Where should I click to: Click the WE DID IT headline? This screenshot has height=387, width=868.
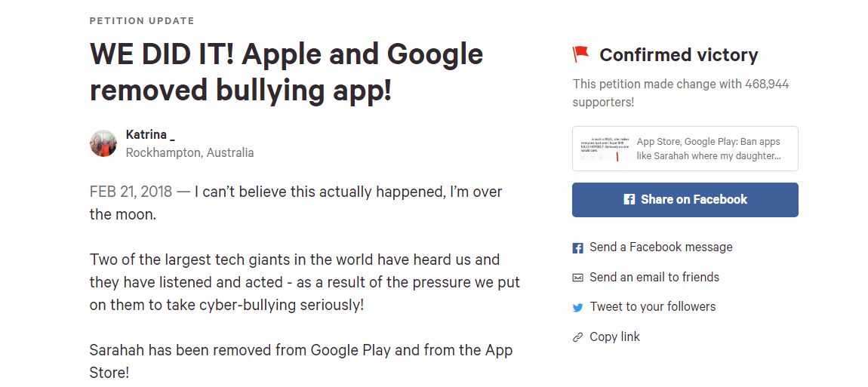(286, 72)
